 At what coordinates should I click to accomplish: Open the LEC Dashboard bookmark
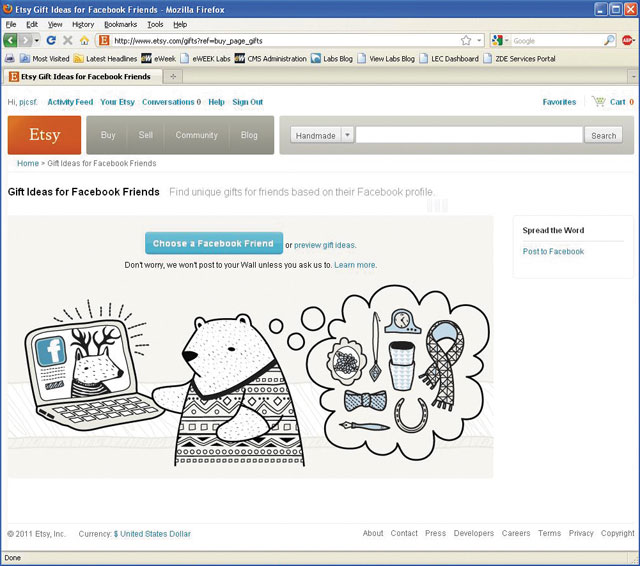click(449, 59)
